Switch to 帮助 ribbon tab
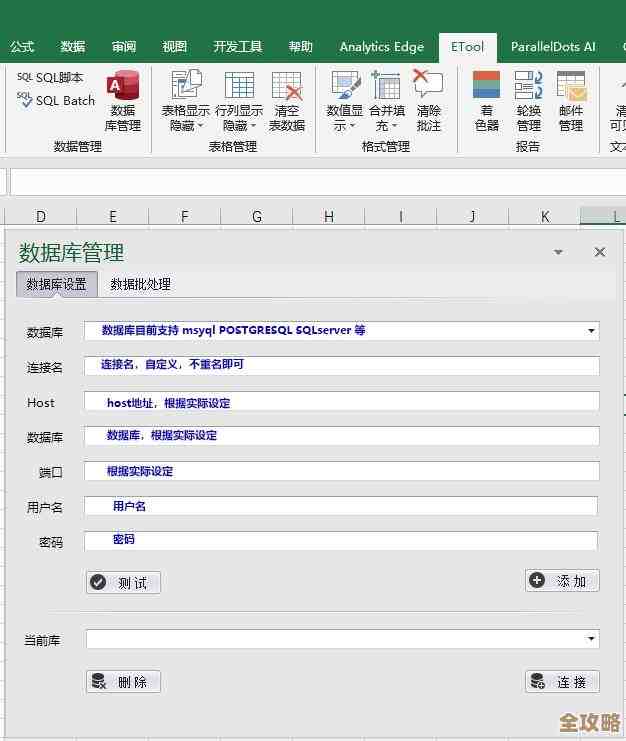This screenshot has width=626, height=741. pyautogui.click(x=300, y=47)
